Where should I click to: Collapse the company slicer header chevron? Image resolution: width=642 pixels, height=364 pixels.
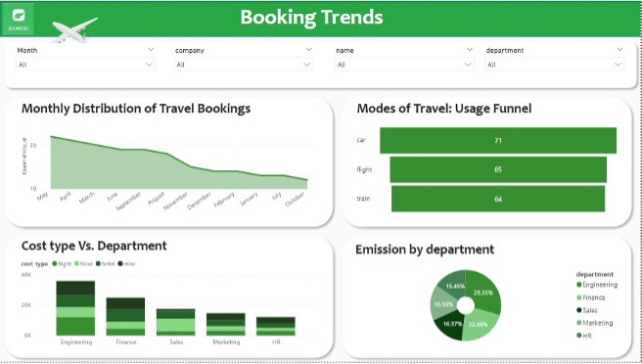pos(308,50)
